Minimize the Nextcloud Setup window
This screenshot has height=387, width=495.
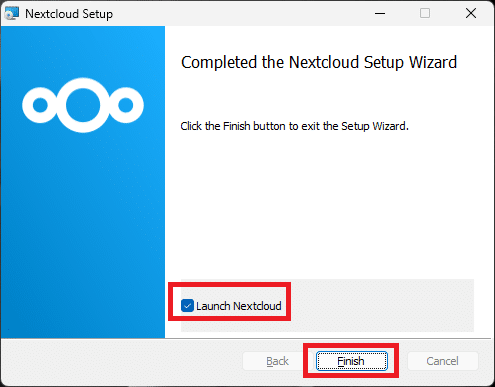(380, 13)
